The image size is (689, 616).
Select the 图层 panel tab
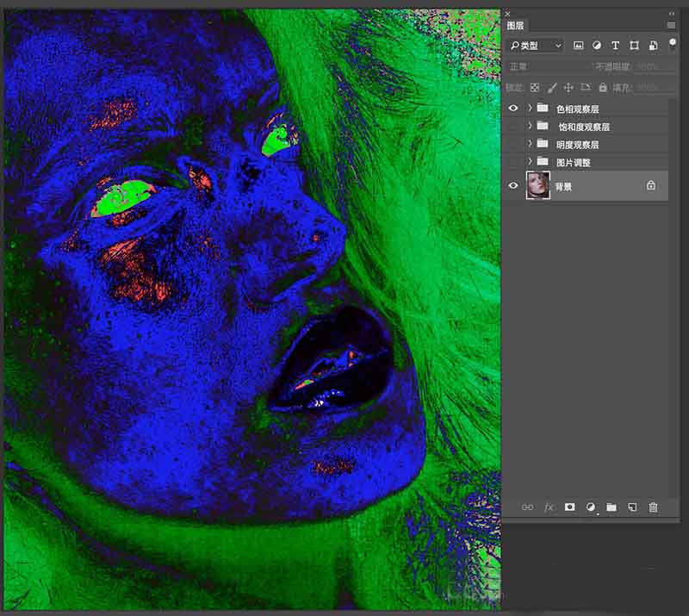point(515,26)
